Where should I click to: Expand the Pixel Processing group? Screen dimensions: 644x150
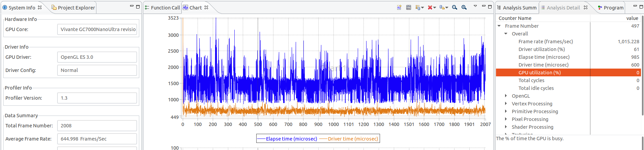click(x=506, y=119)
